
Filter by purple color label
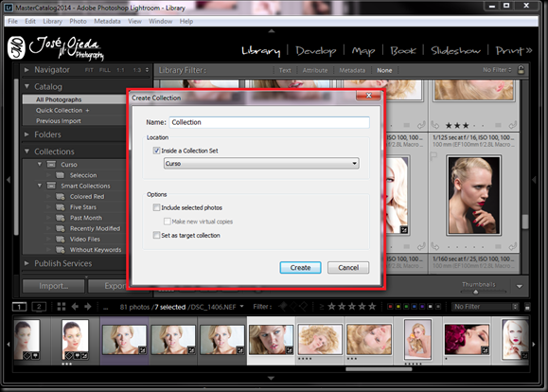[x=422, y=307]
